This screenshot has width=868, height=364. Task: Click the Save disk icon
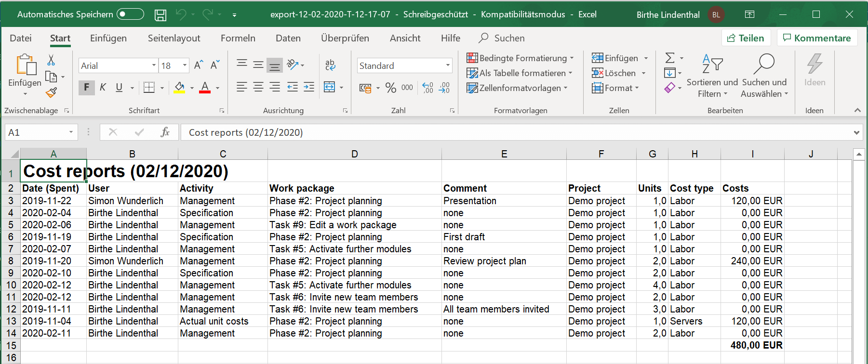click(160, 15)
